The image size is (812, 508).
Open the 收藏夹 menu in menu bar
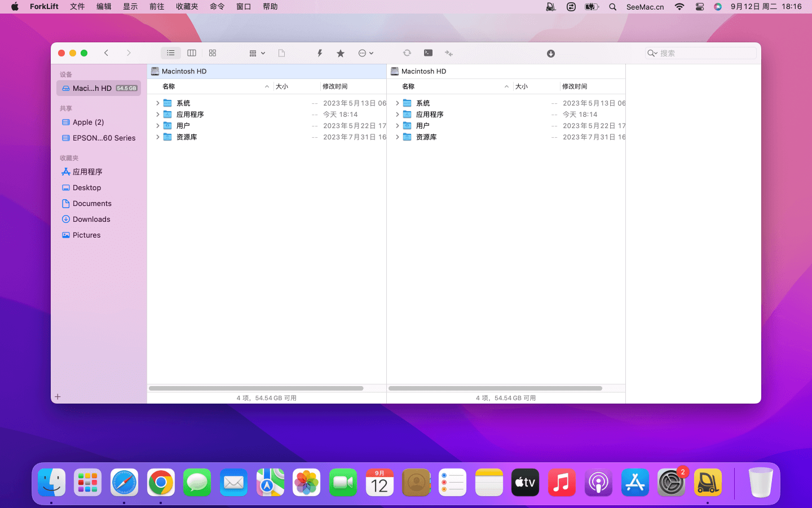coord(187,7)
